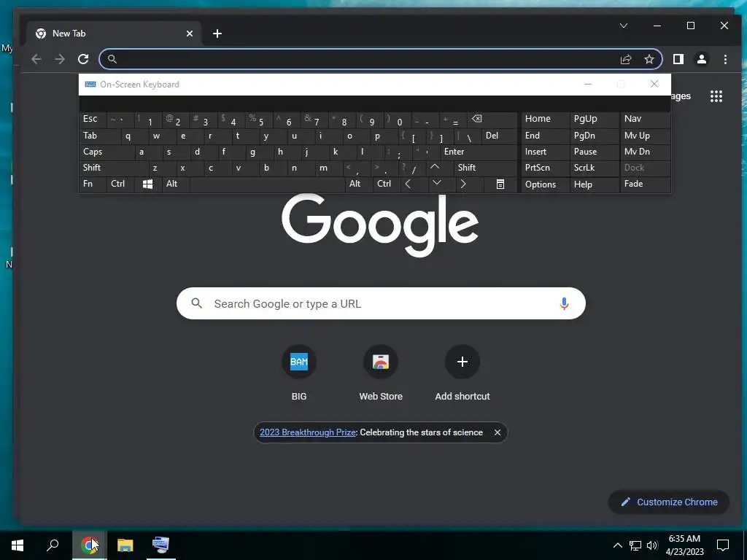Open Chrome three-dot menu
747x560 pixels.
tap(725, 59)
